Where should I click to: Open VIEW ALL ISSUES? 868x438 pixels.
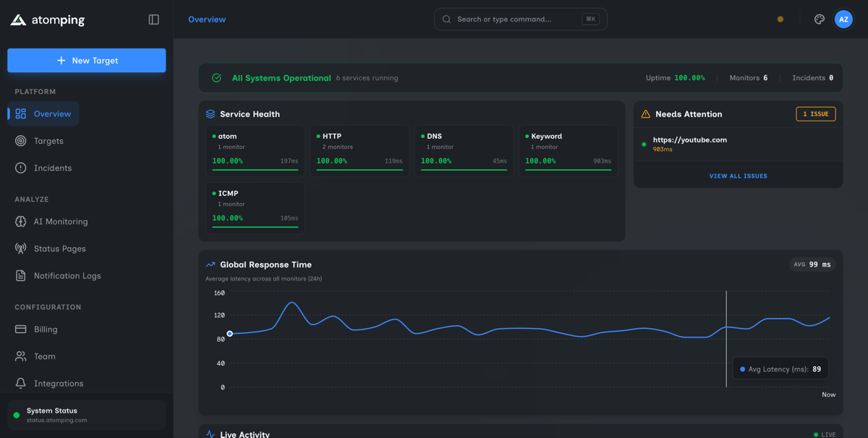pyautogui.click(x=738, y=176)
